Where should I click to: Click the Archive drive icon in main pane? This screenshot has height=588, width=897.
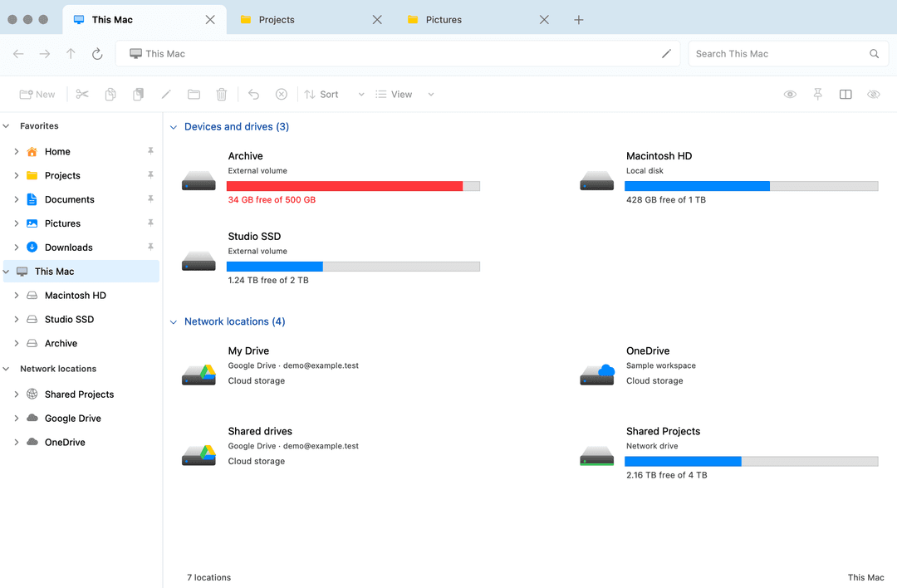199,181
